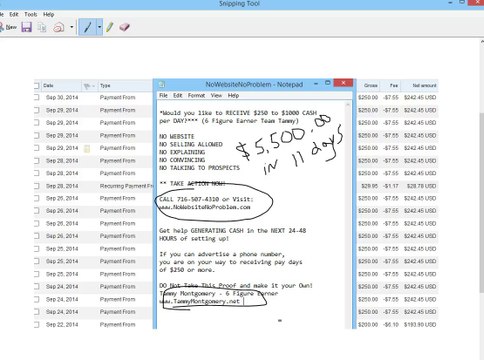Click the $29.95 gross amount
The width and height of the screenshot is (484, 360).
(369, 186)
